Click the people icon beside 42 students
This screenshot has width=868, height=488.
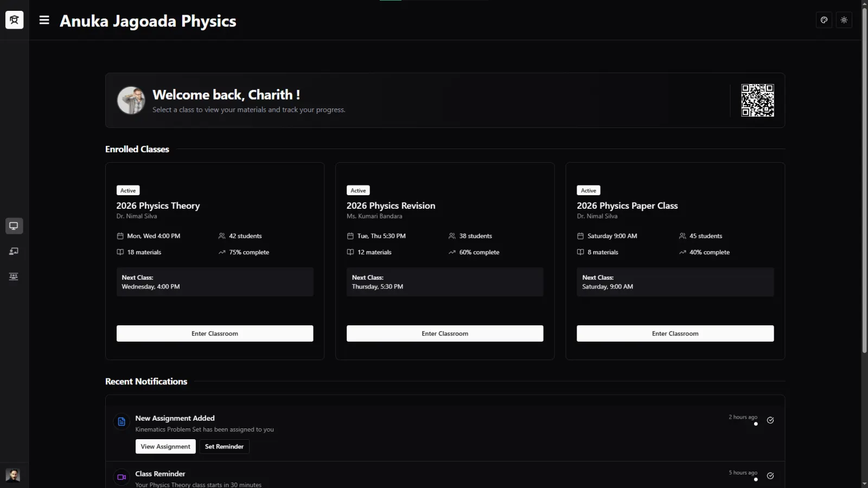pos(222,236)
